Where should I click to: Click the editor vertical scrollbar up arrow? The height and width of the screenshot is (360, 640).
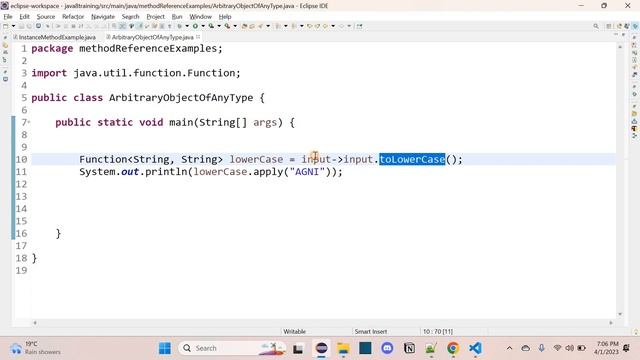[620, 47]
